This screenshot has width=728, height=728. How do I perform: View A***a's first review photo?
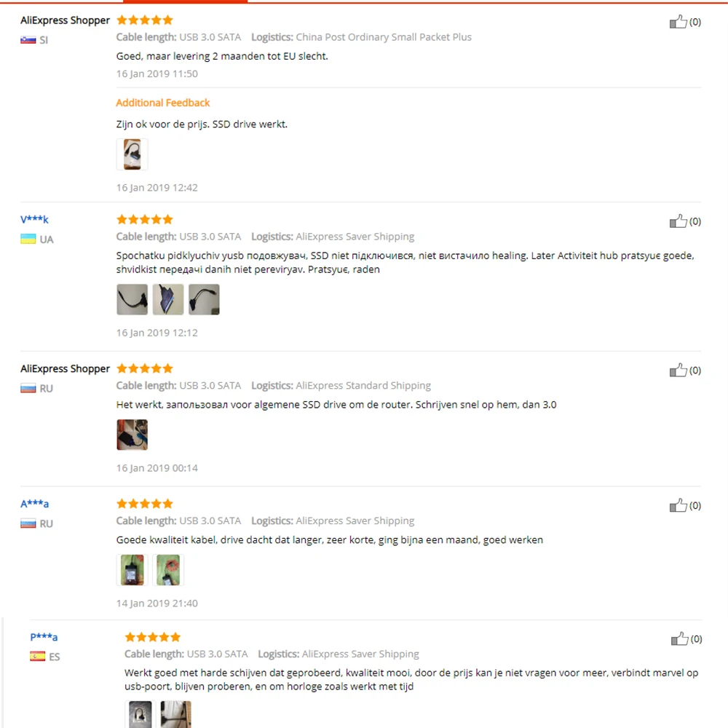[132, 570]
